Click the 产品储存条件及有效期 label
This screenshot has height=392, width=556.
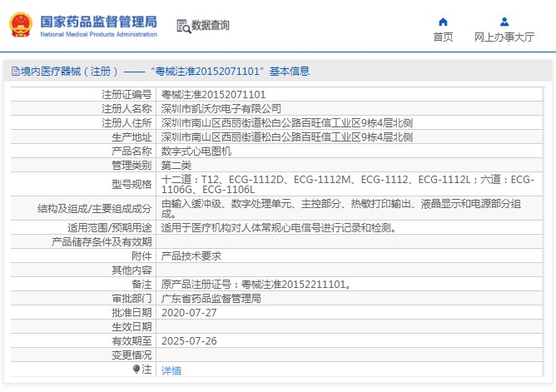(x=102, y=241)
